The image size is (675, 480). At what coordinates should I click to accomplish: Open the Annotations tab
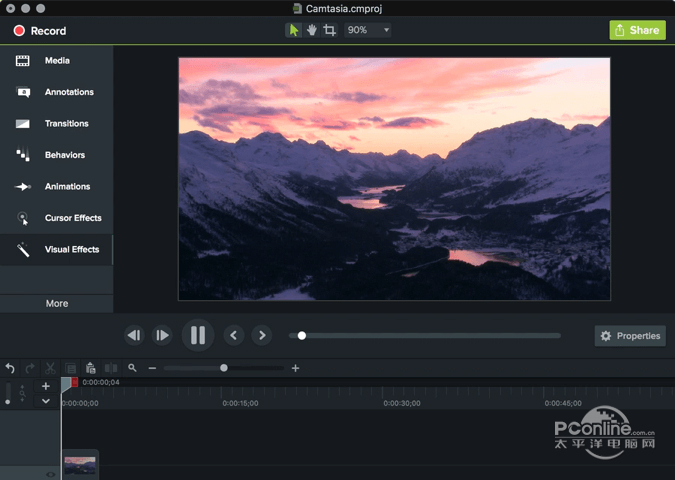[56, 92]
